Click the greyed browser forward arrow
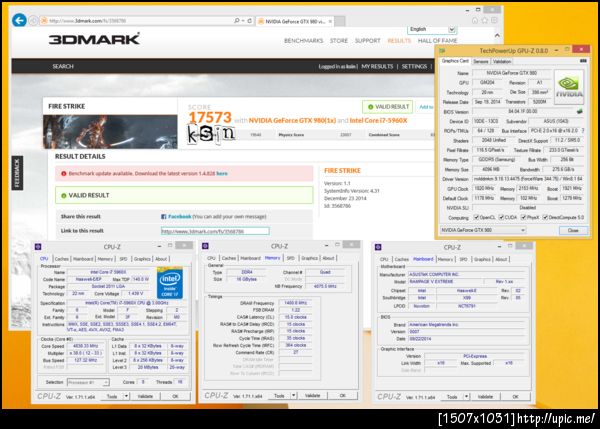 coord(34,20)
